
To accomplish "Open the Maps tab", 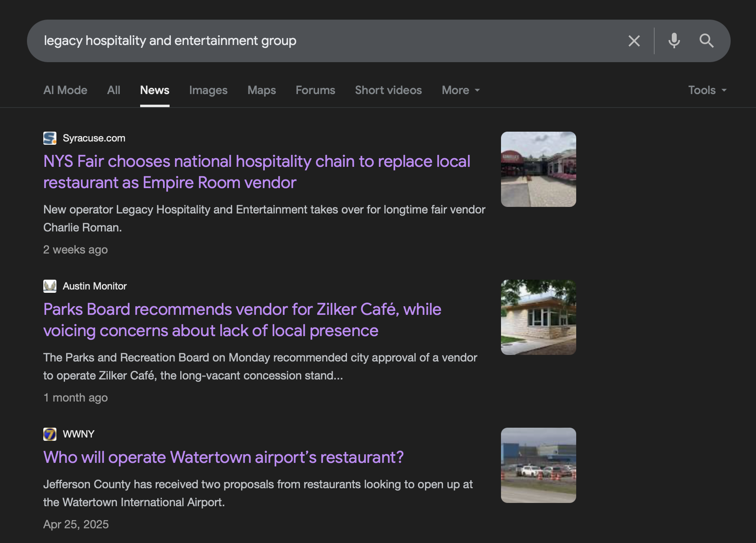I will pyautogui.click(x=262, y=90).
